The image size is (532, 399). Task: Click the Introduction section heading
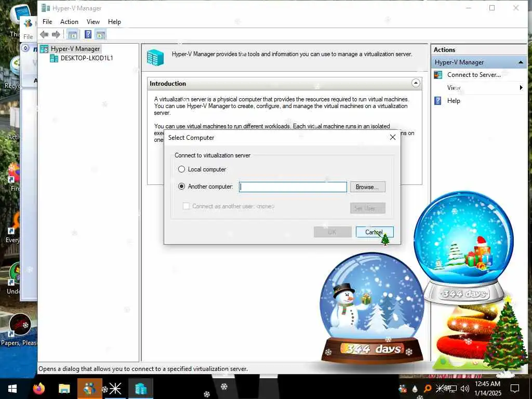(168, 84)
